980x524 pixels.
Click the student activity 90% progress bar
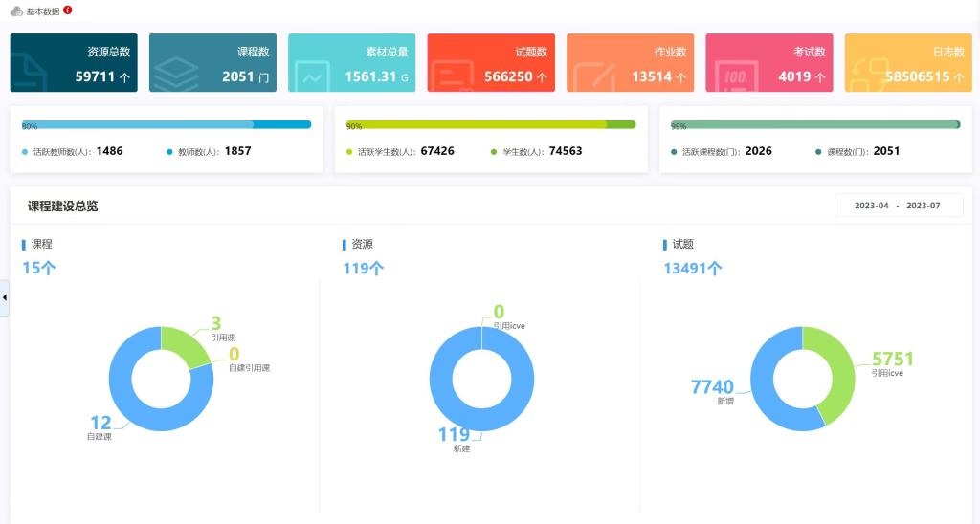coord(491,125)
